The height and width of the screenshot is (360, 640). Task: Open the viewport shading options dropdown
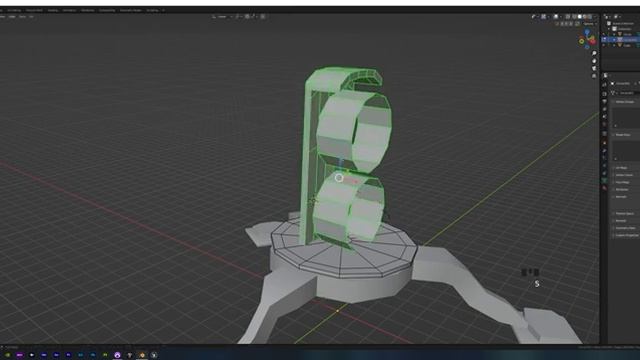(595, 17)
